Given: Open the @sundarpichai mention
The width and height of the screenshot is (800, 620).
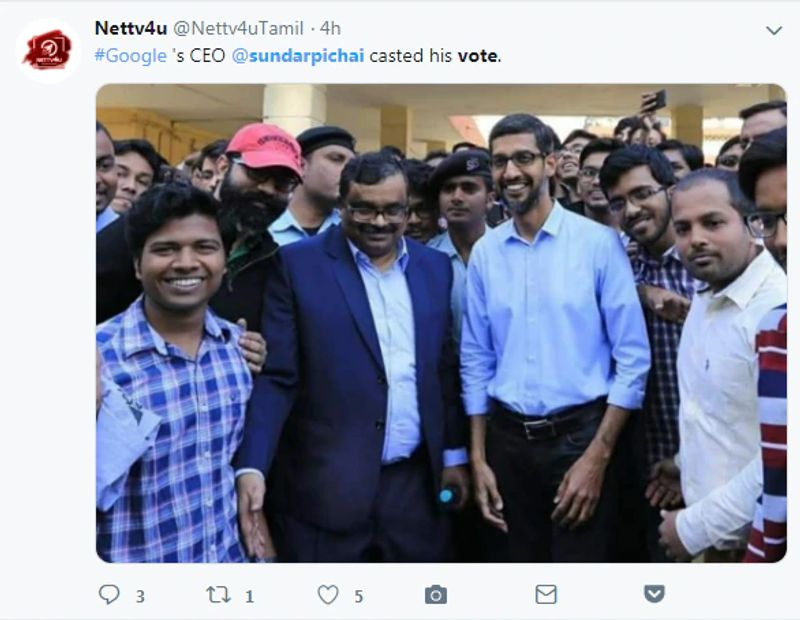Looking at the screenshot, I should click(x=298, y=56).
